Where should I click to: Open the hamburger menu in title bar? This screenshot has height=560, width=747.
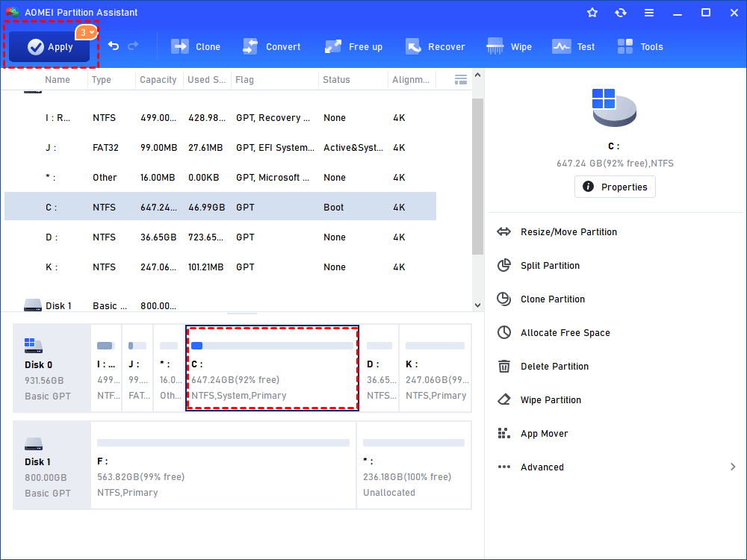coord(649,13)
